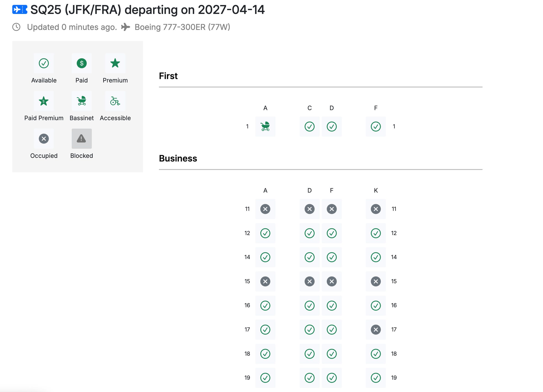543x392 pixels.
Task: Choose available First seat 1D
Action: [332, 126]
